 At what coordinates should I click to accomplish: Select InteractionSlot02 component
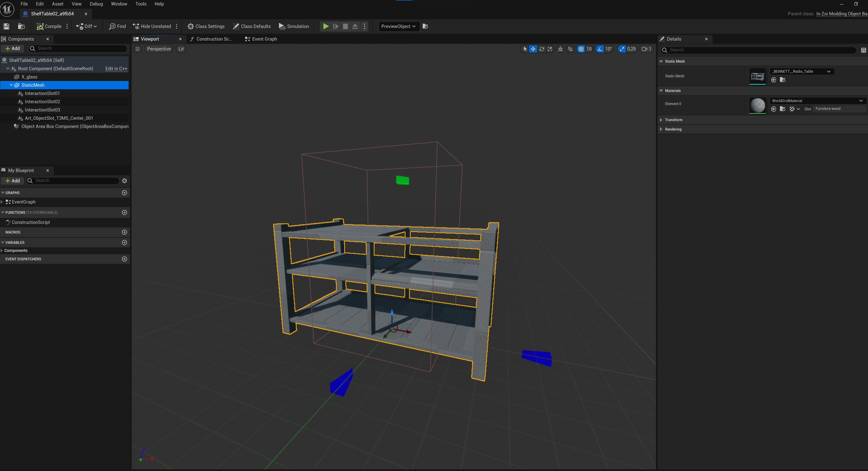click(x=42, y=102)
